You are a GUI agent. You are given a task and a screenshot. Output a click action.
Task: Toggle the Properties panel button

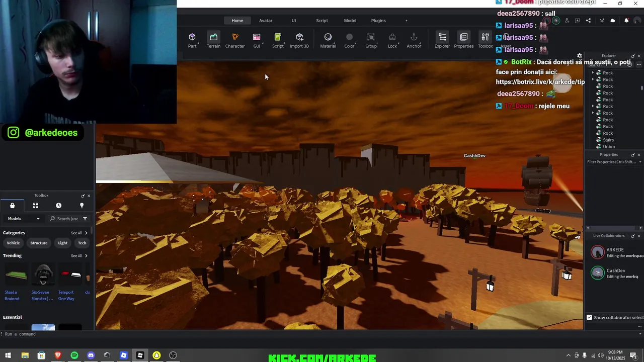click(x=463, y=40)
